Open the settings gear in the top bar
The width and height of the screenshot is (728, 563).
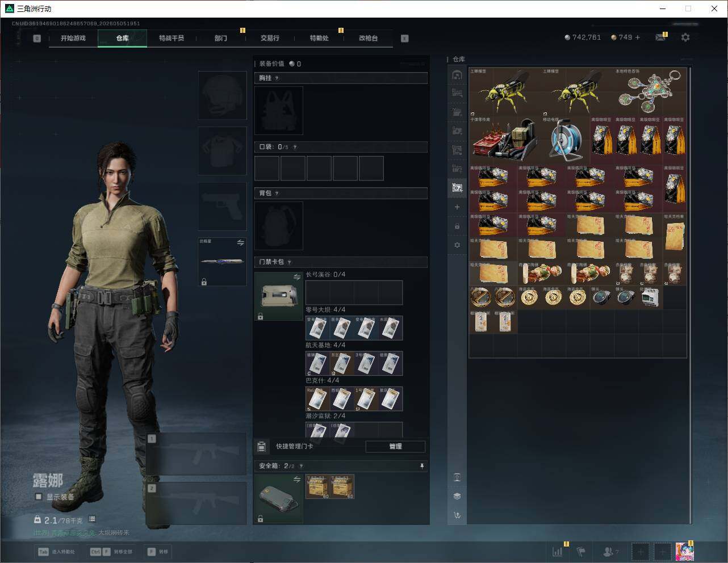685,37
